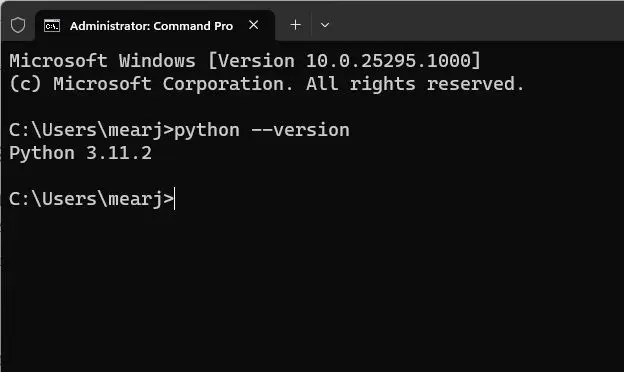The image size is (624, 372).
Task: Click the '10.0.25295.1000' build number
Action: [388, 61]
